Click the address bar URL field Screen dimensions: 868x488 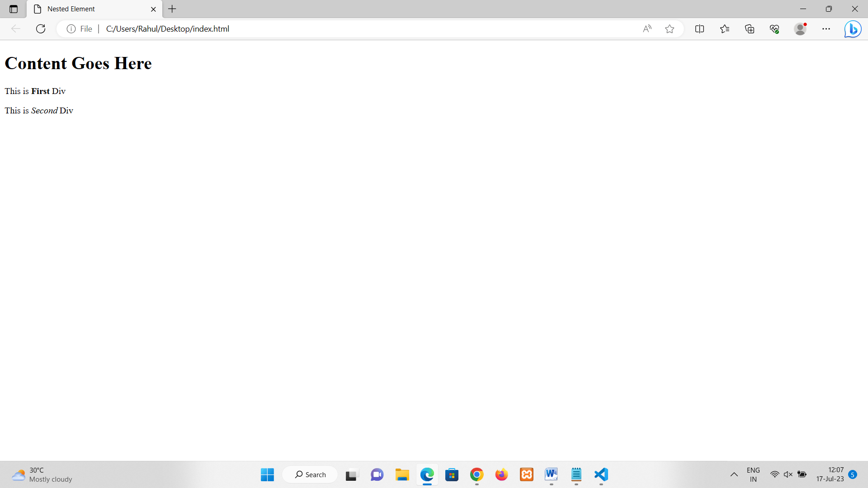pyautogui.click(x=316, y=29)
